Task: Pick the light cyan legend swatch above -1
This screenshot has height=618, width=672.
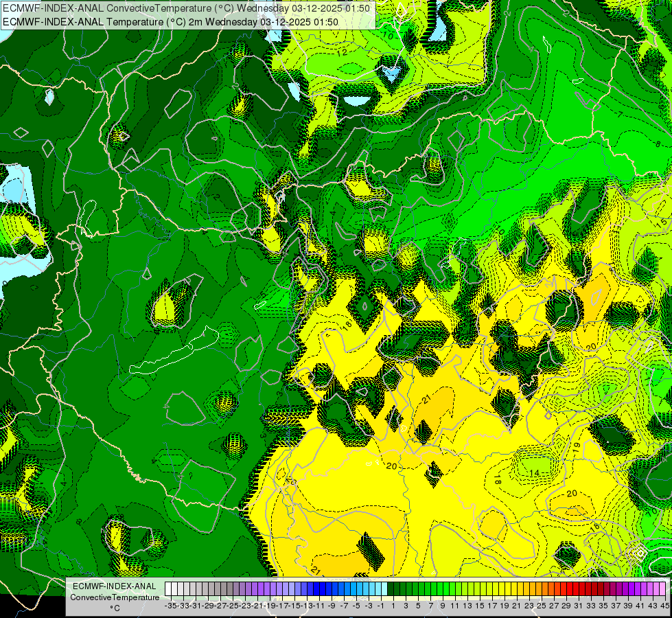Action: point(384,589)
